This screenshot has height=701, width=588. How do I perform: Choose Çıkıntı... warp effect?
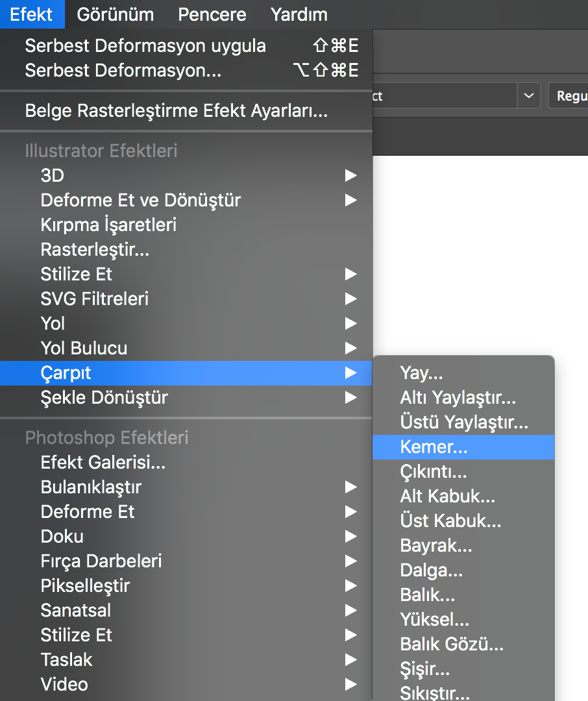463,472
